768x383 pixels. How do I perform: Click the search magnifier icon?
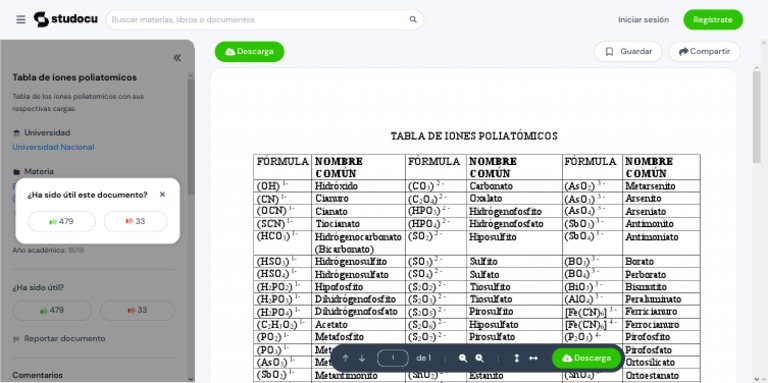[413, 20]
